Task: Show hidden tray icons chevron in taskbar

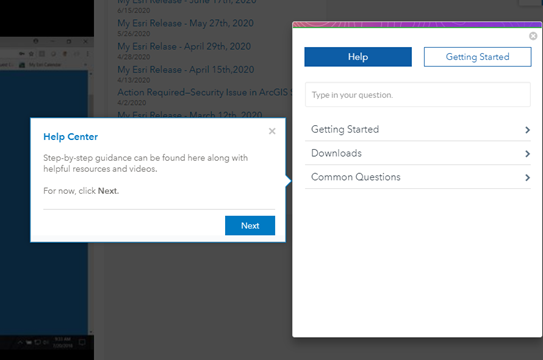Action: (20, 342)
